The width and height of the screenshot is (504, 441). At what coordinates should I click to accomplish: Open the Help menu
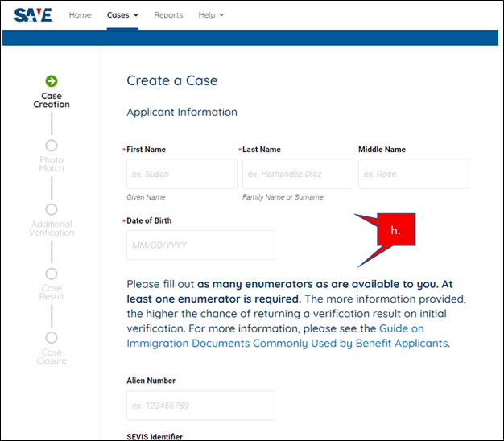211,15
